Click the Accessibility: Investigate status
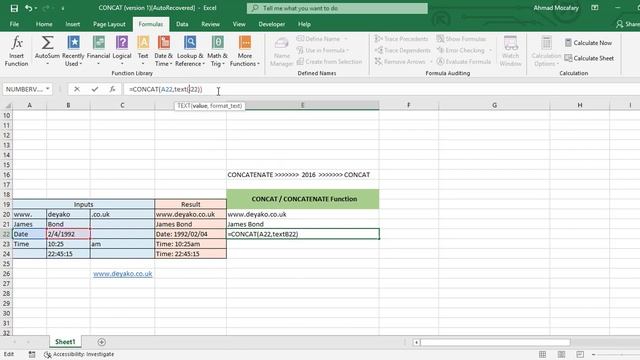640x360 pixels. point(79,354)
